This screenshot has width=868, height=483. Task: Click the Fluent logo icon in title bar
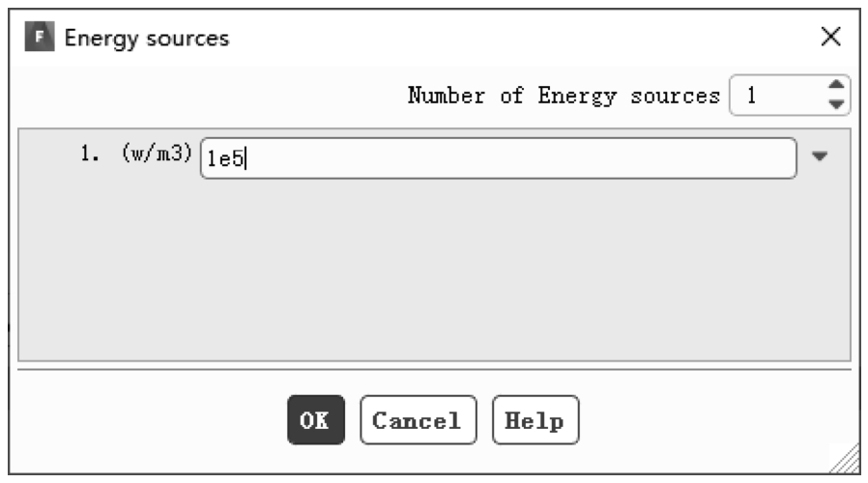tap(40, 37)
